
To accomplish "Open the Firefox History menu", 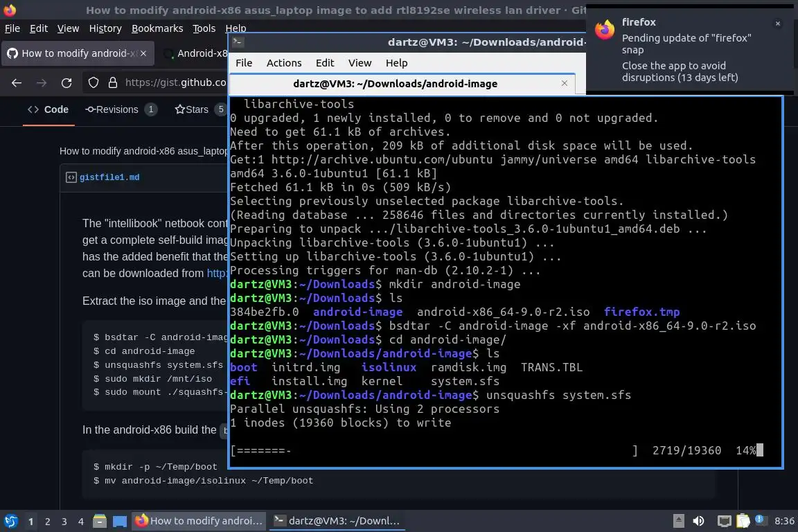I will [x=105, y=28].
